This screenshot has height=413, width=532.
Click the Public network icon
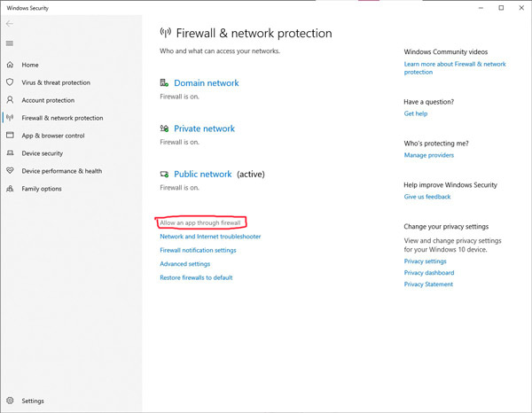[164, 174]
